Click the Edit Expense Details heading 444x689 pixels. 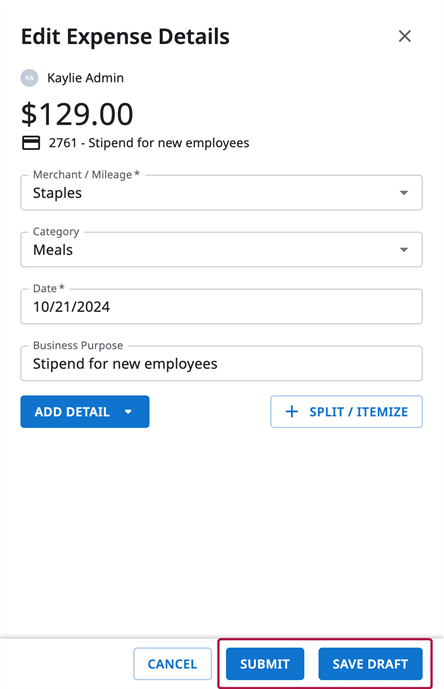(x=125, y=36)
